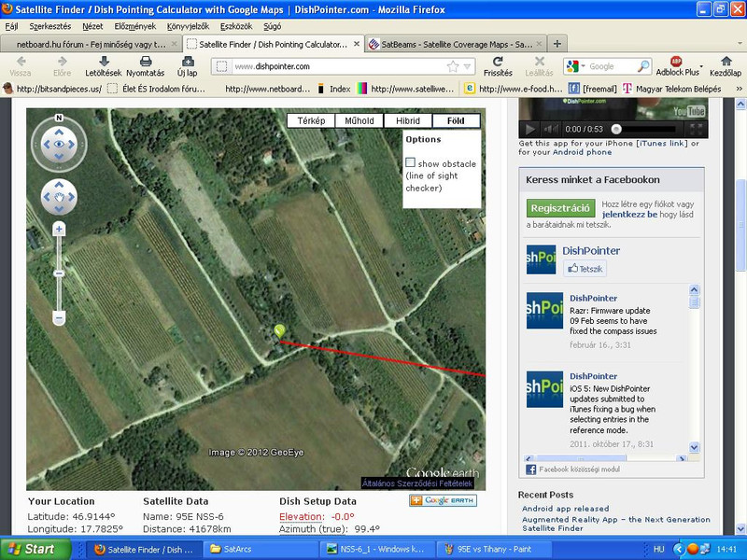The image size is (747, 560).
Task: Click the Előre forward arrow button
Action: (x=62, y=66)
